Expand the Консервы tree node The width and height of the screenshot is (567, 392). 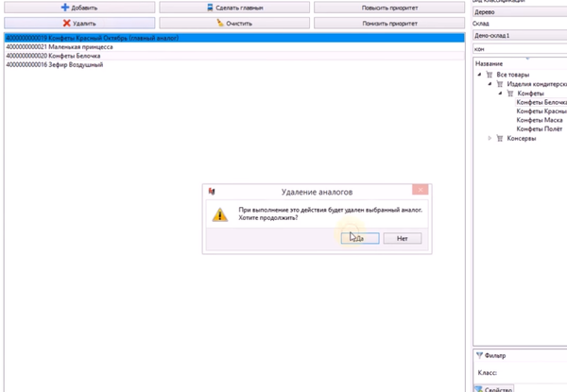click(x=490, y=138)
